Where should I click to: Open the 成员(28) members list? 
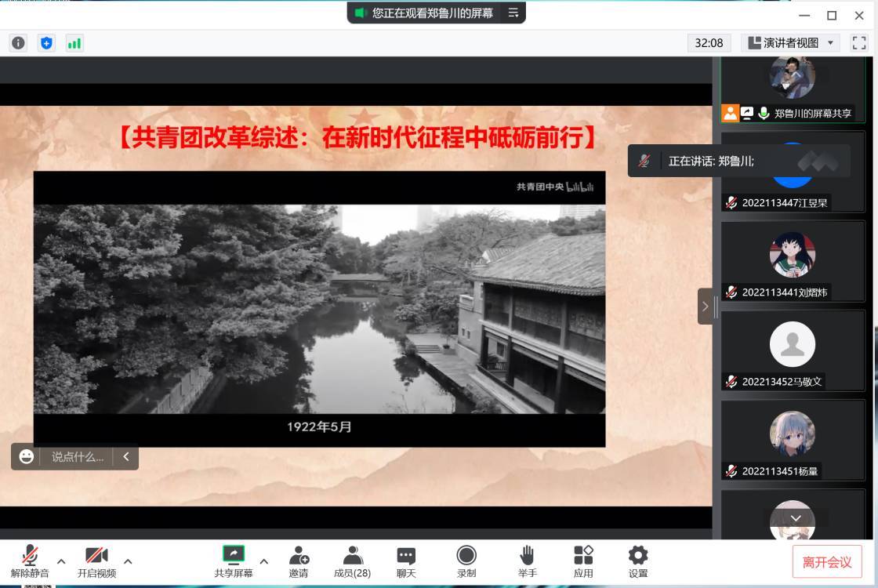(353, 561)
